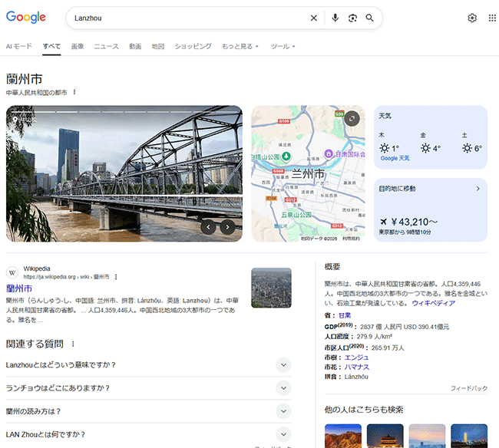Click the 人口密度 279.9 人/km² value
Screen dimensions: 499x448
[x=375, y=337]
